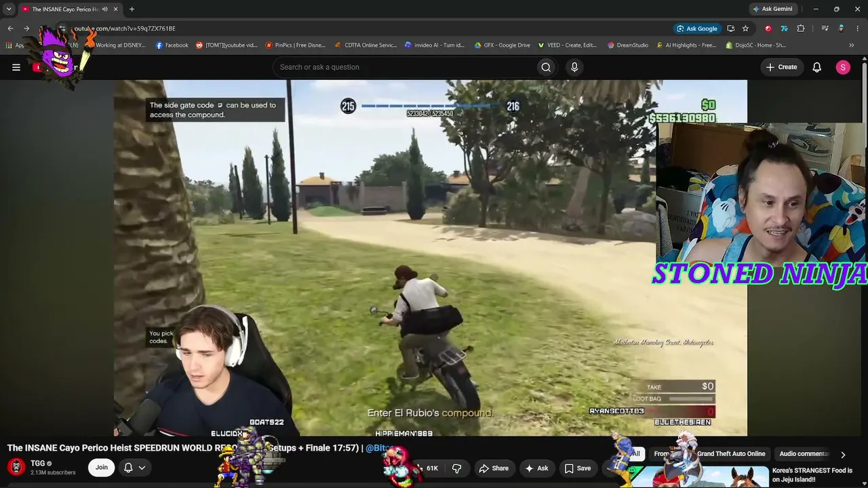Open the AI Highlights bookmark
The height and width of the screenshot is (488, 868).
(686, 45)
